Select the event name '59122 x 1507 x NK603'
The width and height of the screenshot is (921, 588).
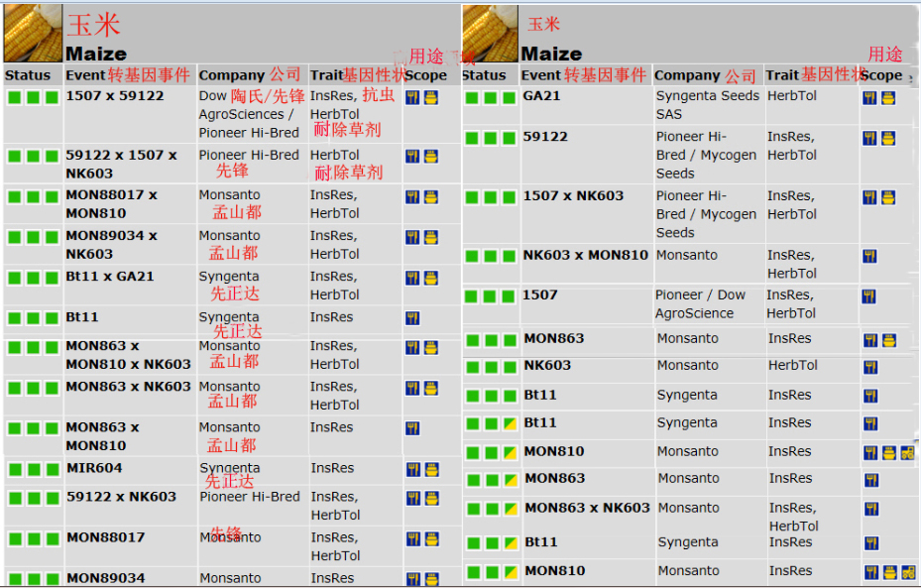122,164
